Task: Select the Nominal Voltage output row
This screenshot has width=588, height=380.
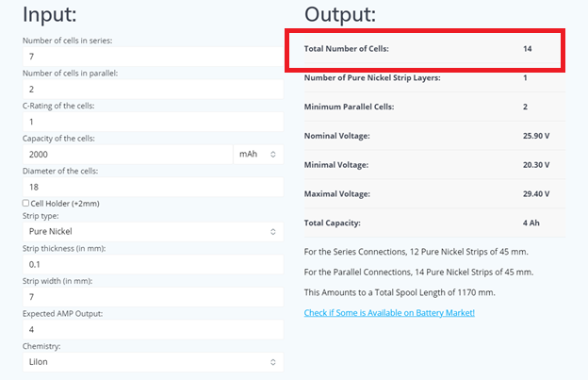Action: tap(424, 136)
